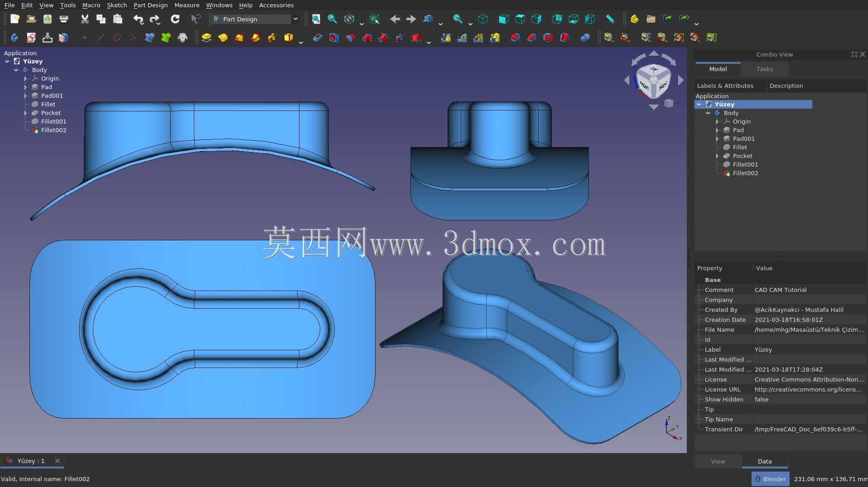Viewport: 868px width, 487px height.
Task: Close the Yüzey : 1 document tab
Action: [58, 461]
